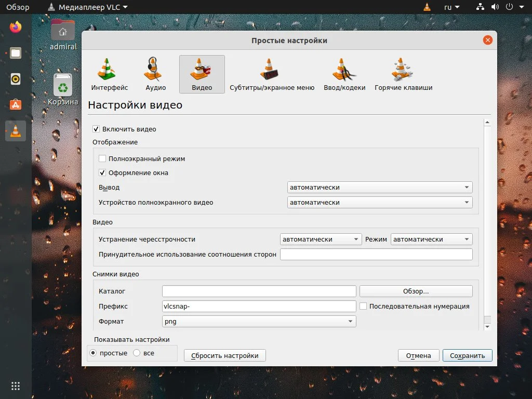Expand the Устранение чересстрочности dropdown
This screenshot has width=532, height=399.
point(320,239)
